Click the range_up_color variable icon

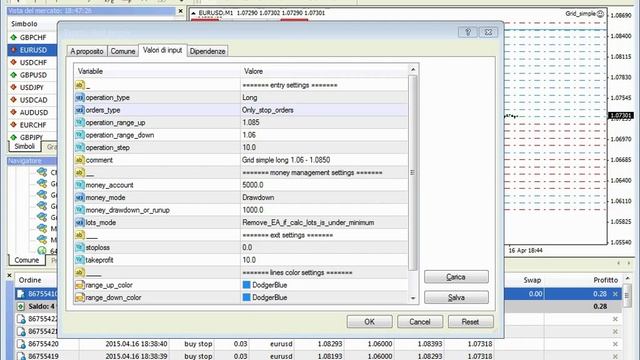[80, 285]
